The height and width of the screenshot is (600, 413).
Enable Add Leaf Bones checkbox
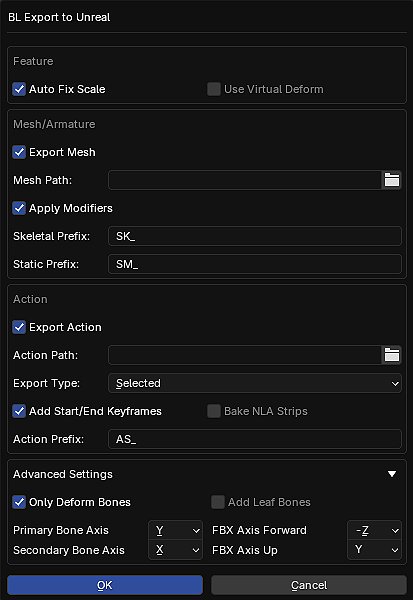click(x=218, y=502)
